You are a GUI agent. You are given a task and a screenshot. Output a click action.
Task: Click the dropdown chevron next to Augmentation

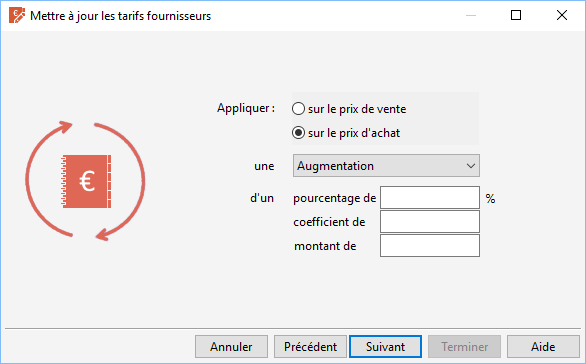(x=471, y=166)
